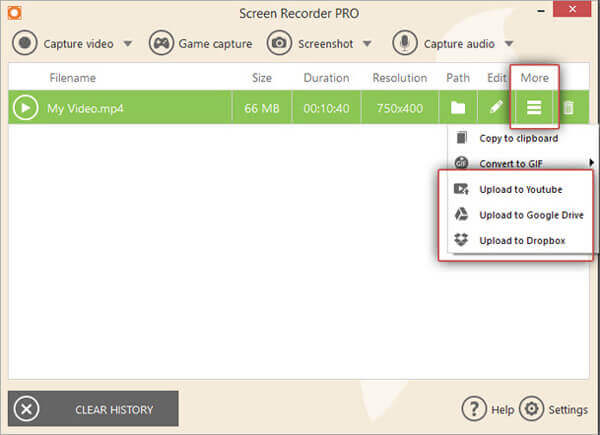Image resolution: width=600 pixels, height=435 pixels.
Task: Click the Capture audio microphone icon
Action: (x=404, y=43)
